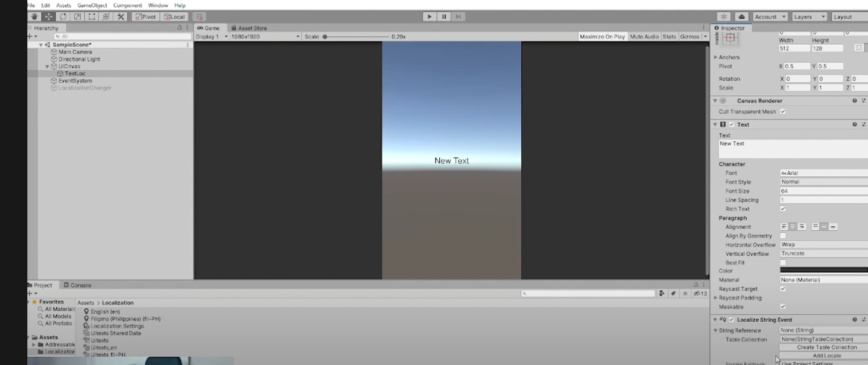Screen dimensions: 868x365
Task: Toggle the Local handle rotation button
Action: [175, 17]
